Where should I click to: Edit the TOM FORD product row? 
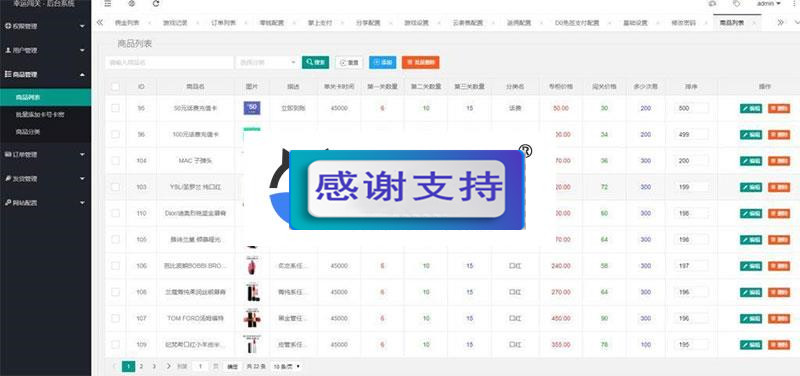751,318
